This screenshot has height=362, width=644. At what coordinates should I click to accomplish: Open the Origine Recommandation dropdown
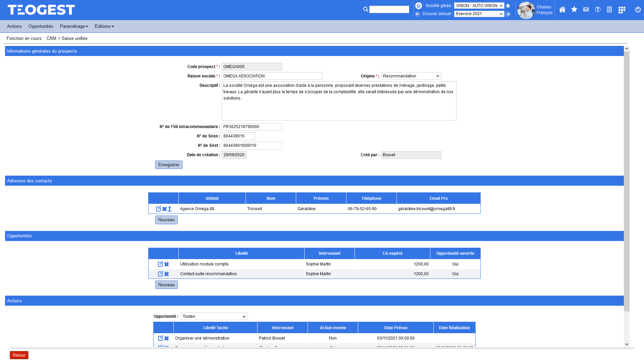[x=411, y=76]
